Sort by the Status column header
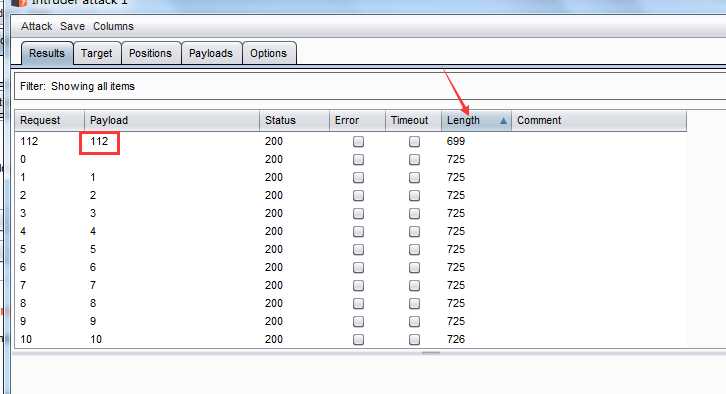 click(x=294, y=120)
